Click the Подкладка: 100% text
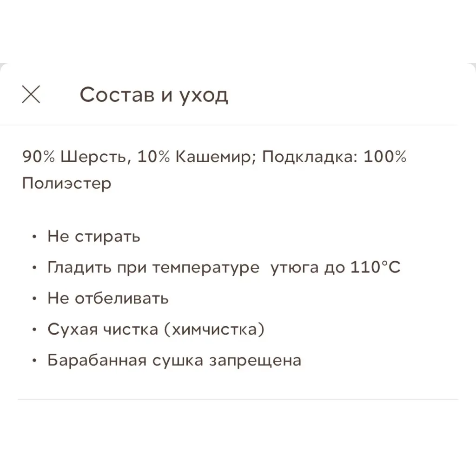This screenshot has height=476, width=476. 334,157
